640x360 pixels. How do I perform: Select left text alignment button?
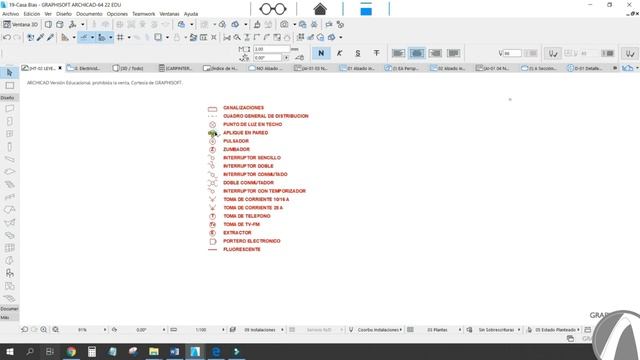[x=398, y=53]
